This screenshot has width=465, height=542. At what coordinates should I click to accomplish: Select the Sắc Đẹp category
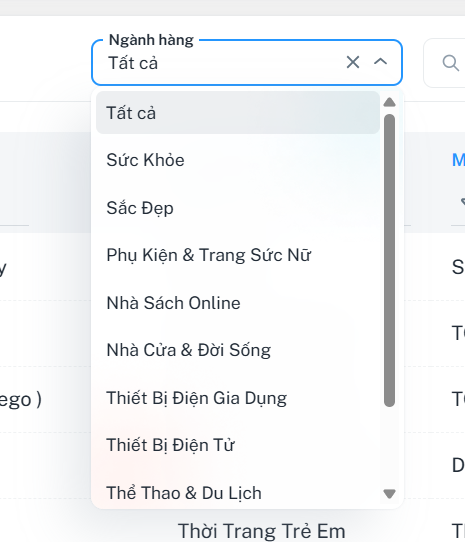[238, 208]
